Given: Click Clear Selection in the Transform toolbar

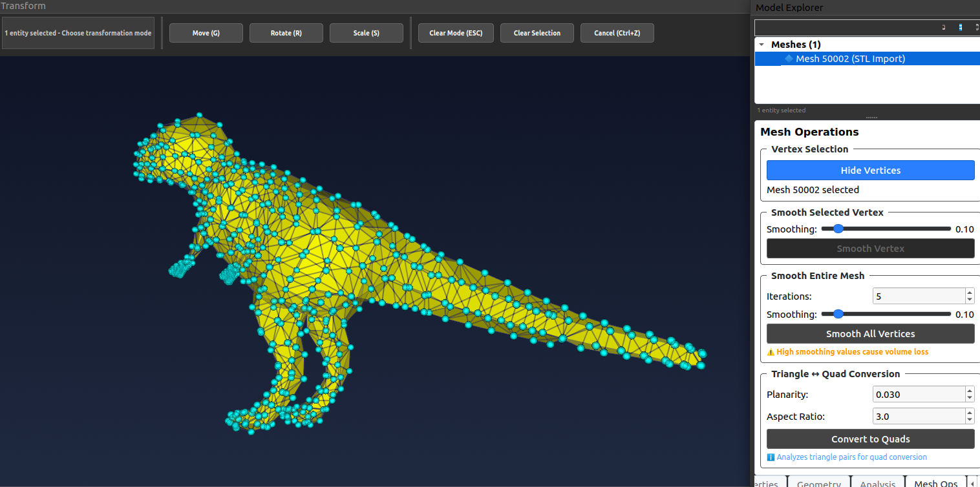Looking at the screenshot, I should 537,33.
